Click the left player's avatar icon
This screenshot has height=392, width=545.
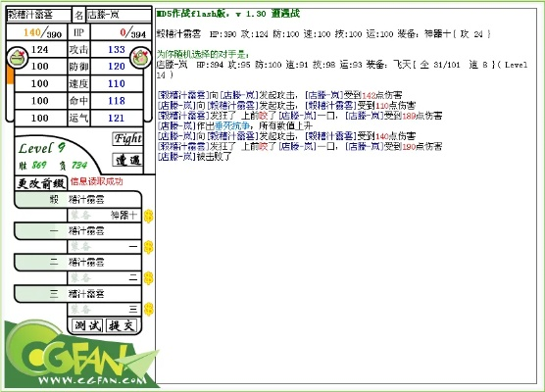coord(18,57)
